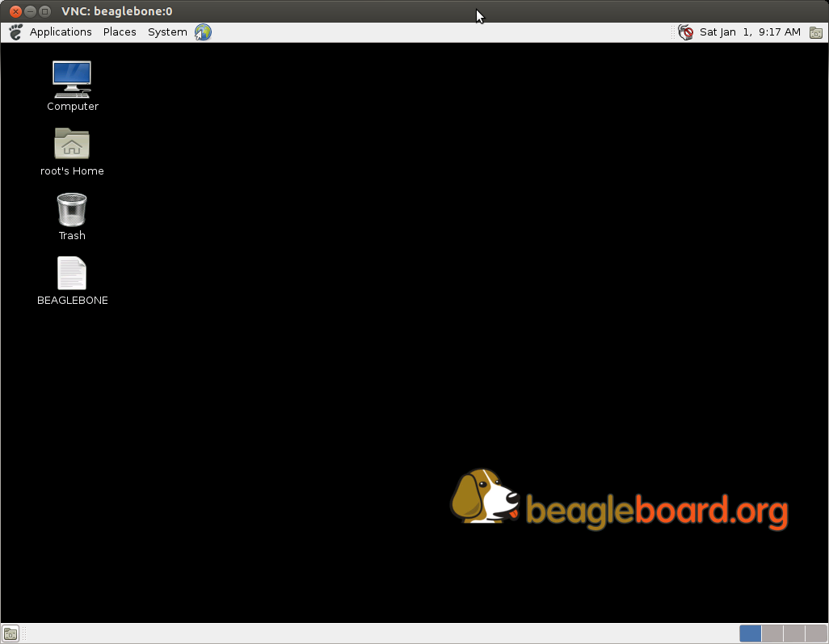Minimize the VNC beaglebone:0 window
Image resolution: width=829 pixels, height=644 pixels.
click(x=30, y=11)
